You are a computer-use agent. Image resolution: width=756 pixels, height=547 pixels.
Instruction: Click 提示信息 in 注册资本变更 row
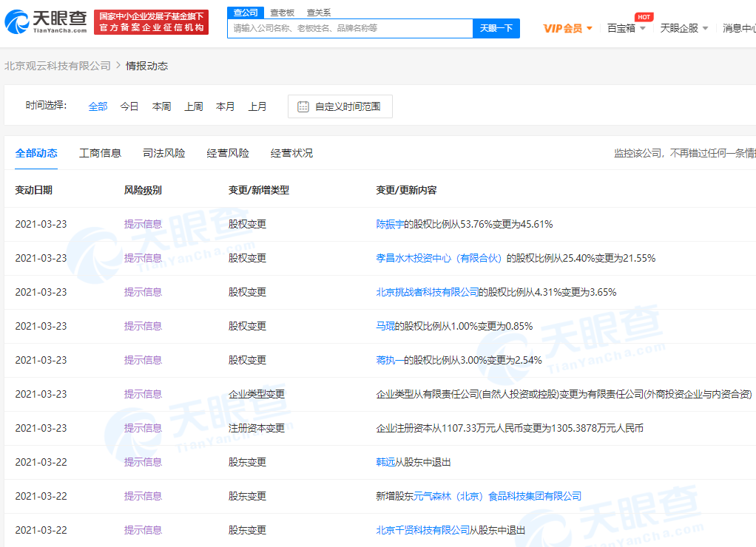[143, 428]
